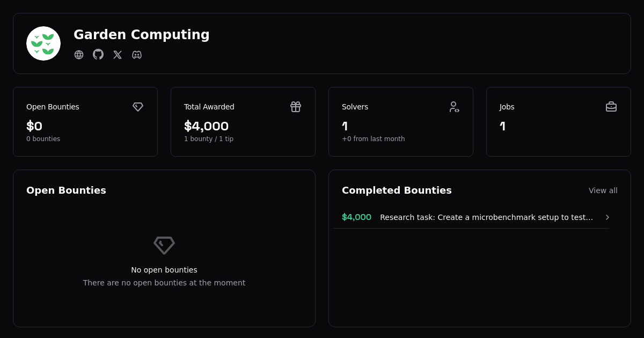The image size is (644, 338).
Task: Join the Discord server via its icon
Action: coord(137,55)
